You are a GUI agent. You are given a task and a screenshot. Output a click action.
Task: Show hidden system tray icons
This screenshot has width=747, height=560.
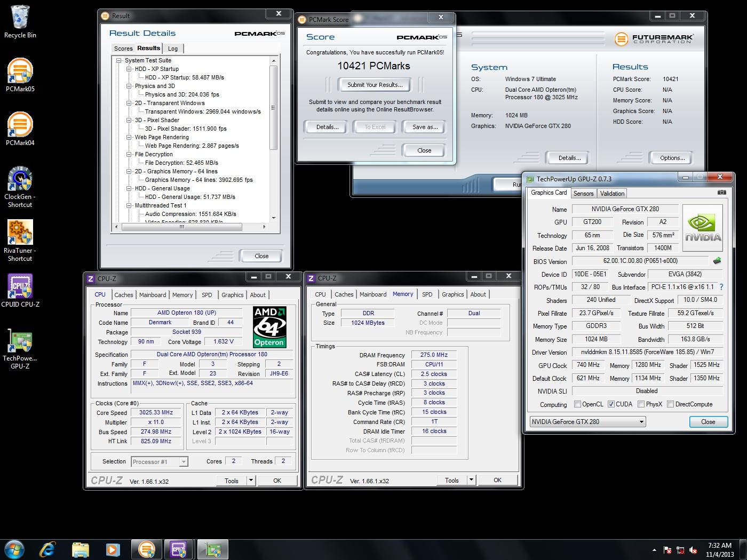(654, 550)
